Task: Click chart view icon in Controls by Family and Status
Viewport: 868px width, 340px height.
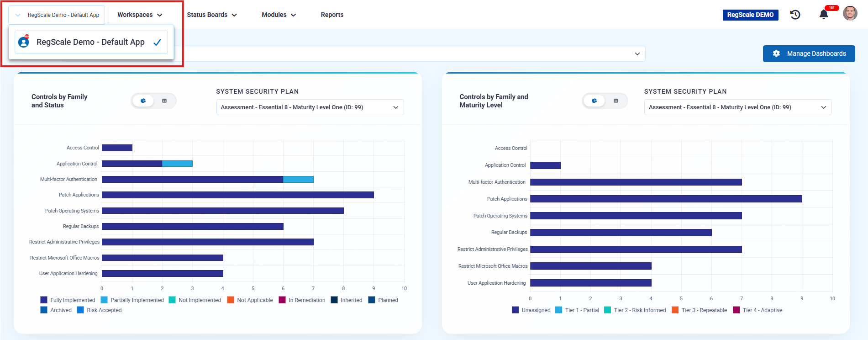Action: (143, 101)
